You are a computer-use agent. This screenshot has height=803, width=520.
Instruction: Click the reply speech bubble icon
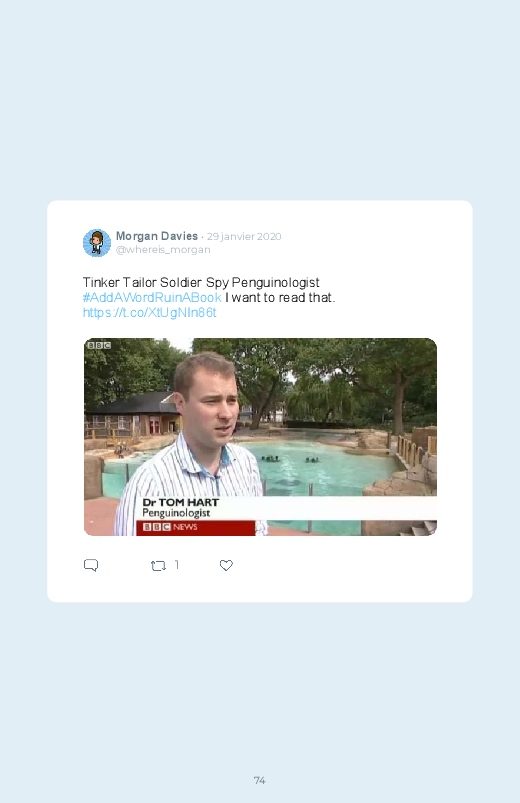[91, 565]
